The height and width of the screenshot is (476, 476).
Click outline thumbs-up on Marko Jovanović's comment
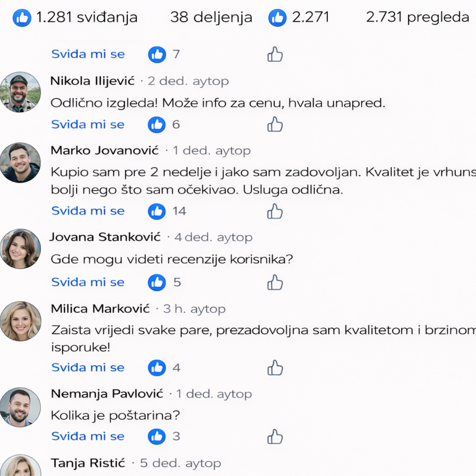tap(275, 211)
